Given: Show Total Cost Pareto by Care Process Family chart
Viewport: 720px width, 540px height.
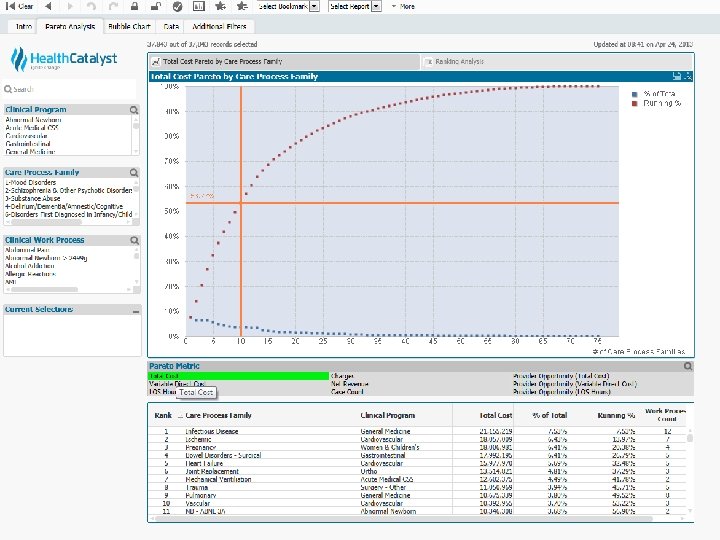Looking at the screenshot, I should (284, 62).
